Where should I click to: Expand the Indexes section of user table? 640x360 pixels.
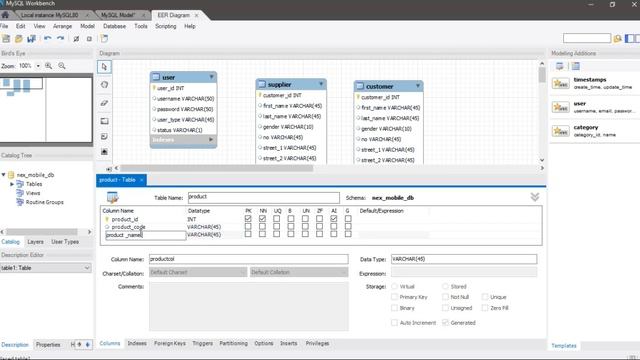(x=211, y=140)
